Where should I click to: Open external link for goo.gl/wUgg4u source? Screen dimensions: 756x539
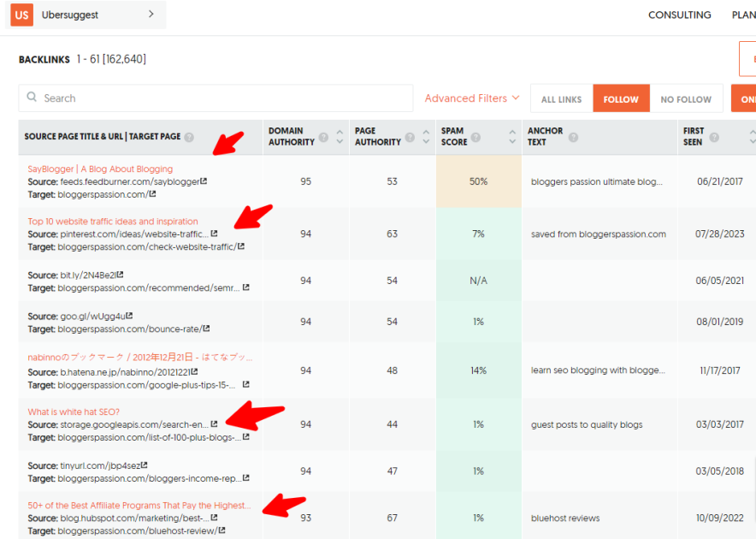129,316
